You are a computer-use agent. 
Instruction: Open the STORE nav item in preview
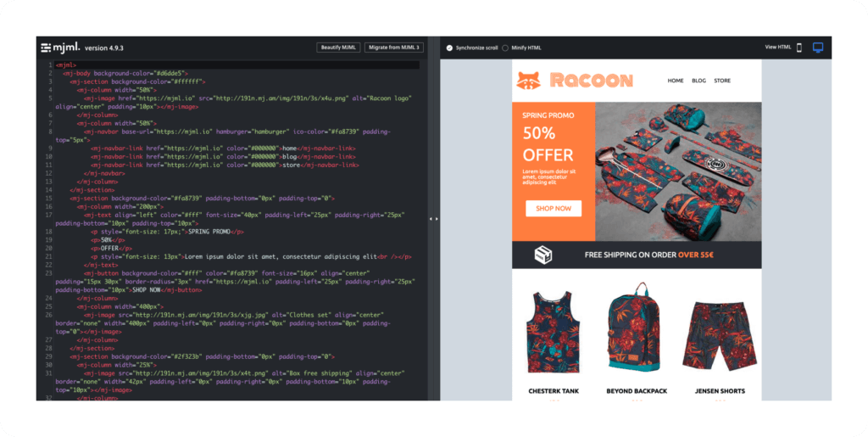722,81
